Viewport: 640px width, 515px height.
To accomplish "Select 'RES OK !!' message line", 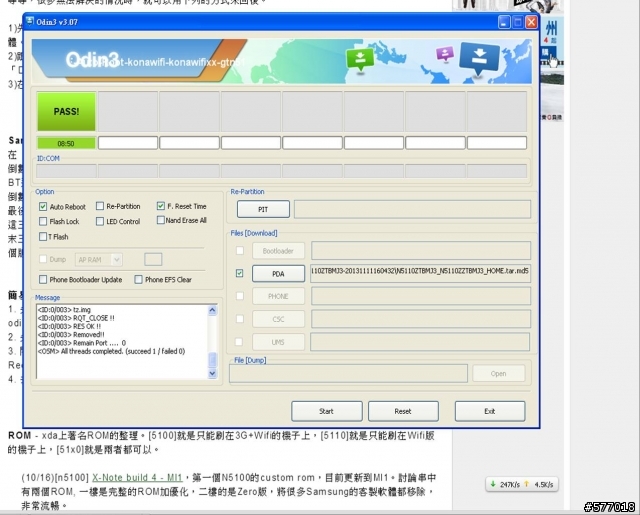I will (x=69, y=326).
